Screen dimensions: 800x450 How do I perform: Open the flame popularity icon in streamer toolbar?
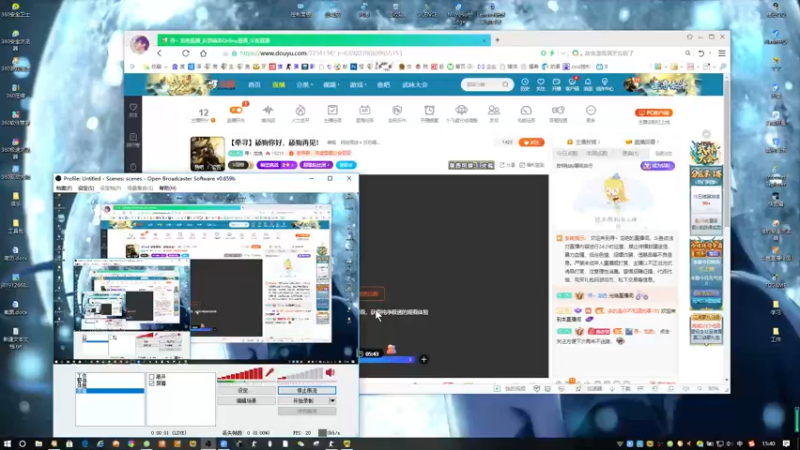[x=300, y=110]
